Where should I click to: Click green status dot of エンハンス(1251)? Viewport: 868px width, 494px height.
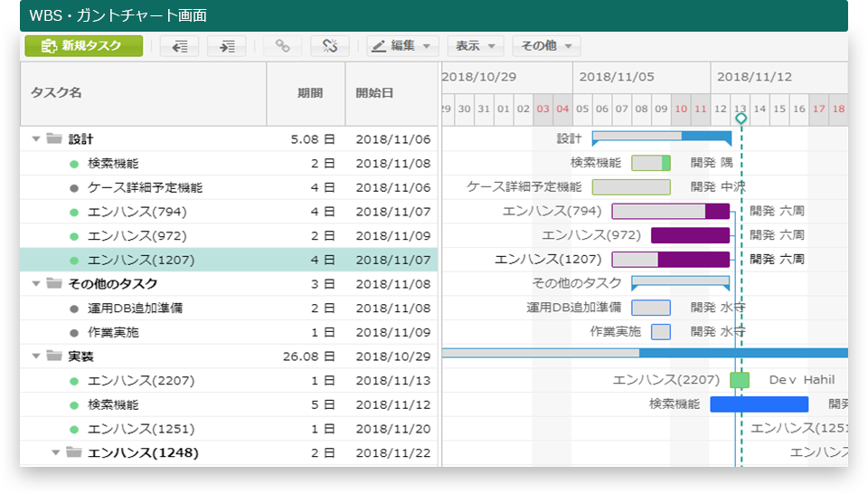[x=73, y=429]
